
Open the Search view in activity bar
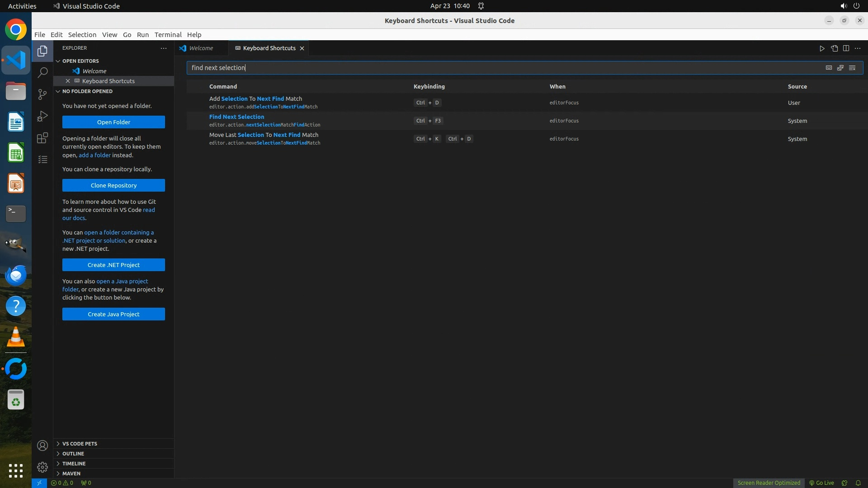pyautogui.click(x=42, y=72)
